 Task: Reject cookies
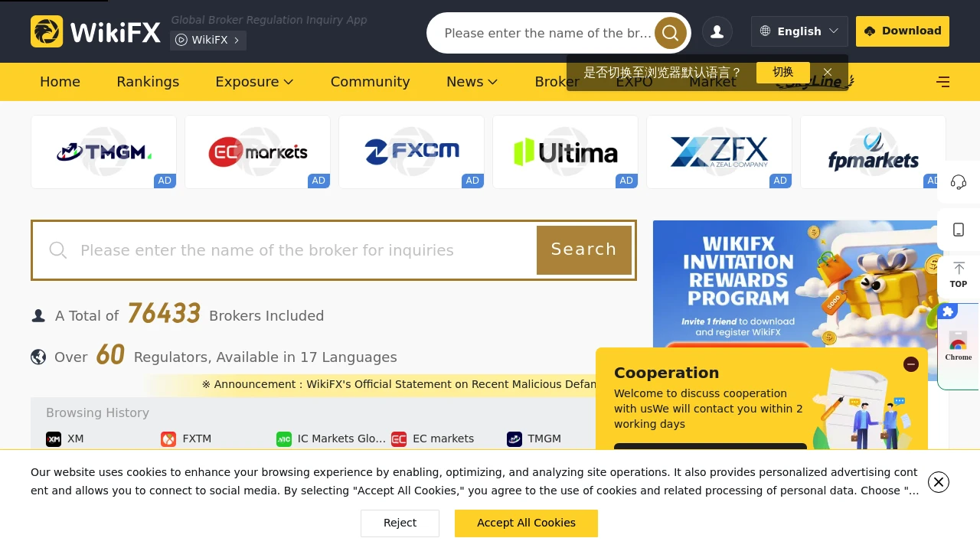coord(400,523)
